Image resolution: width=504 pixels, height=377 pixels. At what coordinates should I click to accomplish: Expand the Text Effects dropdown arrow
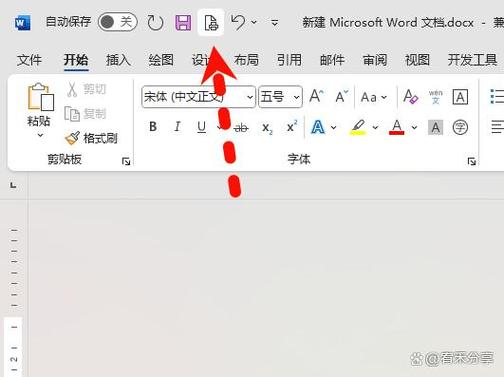pyautogui.click(x=334, y=127)
